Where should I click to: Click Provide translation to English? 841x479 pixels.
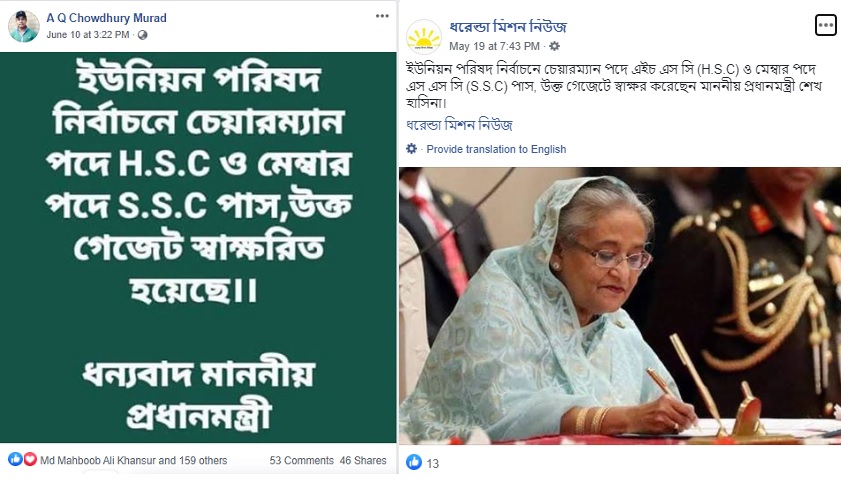click(x=496, y=149)
